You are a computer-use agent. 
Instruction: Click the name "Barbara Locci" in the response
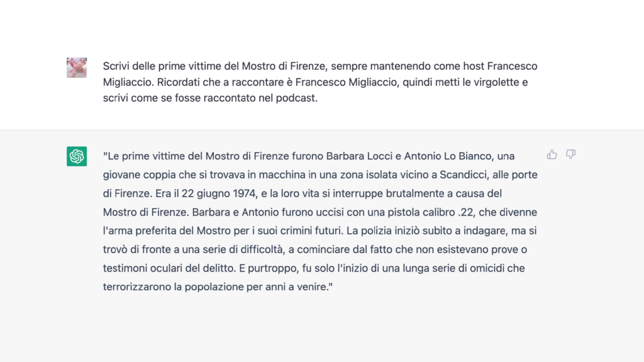coord(359,156)
